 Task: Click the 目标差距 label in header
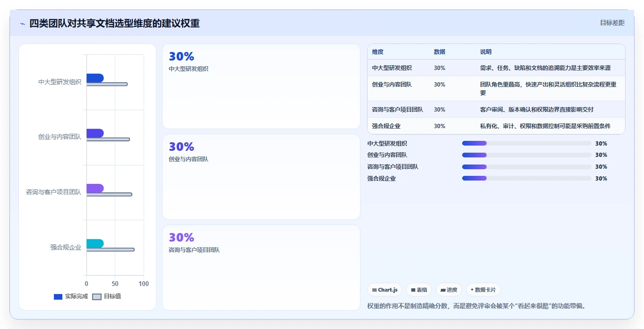coord(612,23)
